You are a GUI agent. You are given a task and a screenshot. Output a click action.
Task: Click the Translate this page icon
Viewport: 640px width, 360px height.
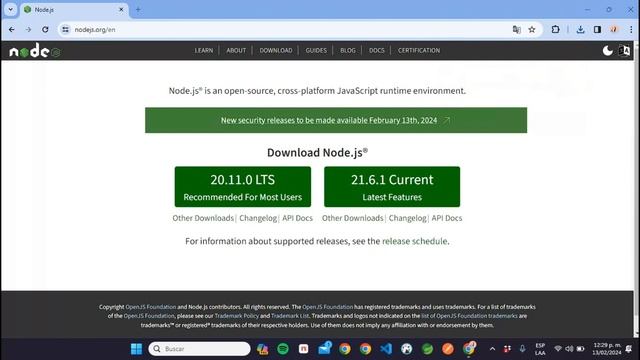(x=516, y=29)
